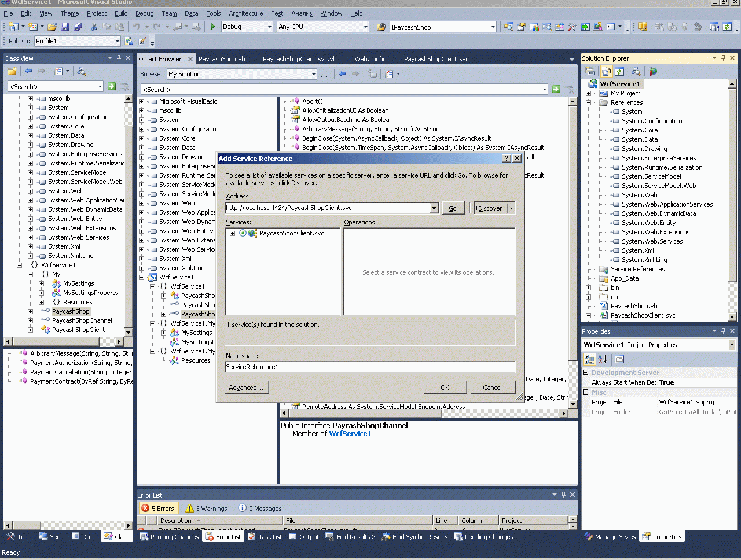Click the Save floppy disk icon
The width and height of the screenshot is (741, 560).
pyautogui.click(x=65, y=27)
